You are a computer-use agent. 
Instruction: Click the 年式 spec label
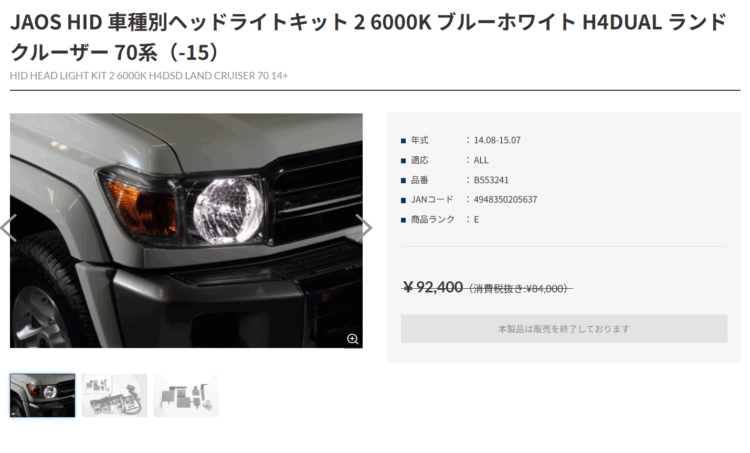(x=419, y=140)
